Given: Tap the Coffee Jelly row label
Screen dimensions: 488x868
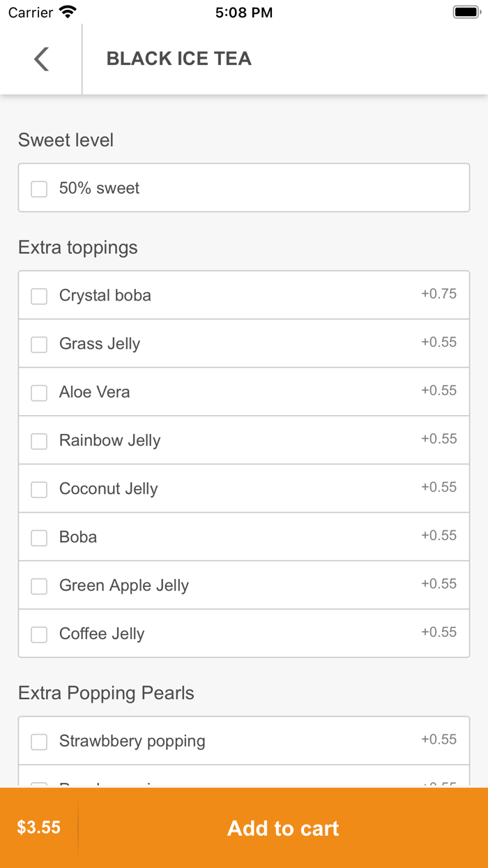Looking at the screenshot, I should coord(102,634).
